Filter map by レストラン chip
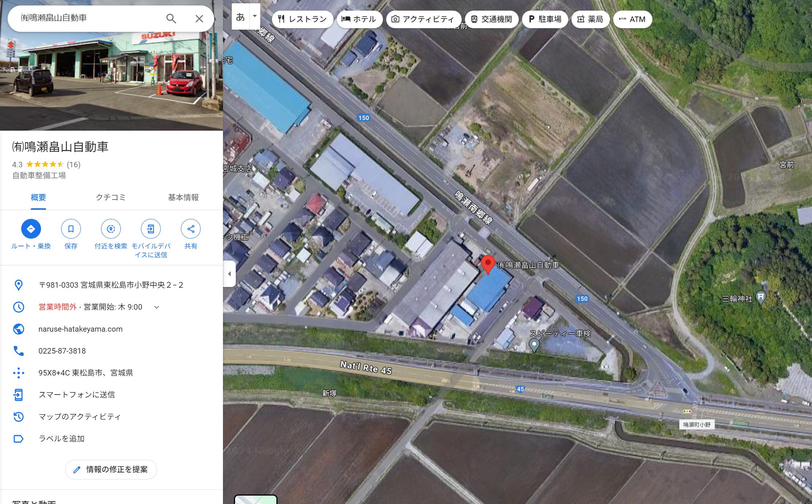 [x=302, y=19]
